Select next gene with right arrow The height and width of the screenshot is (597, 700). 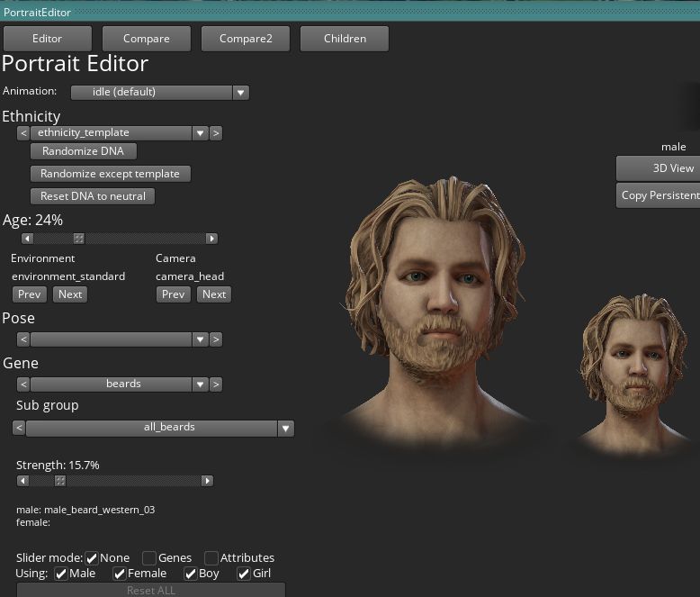point(216,384)
